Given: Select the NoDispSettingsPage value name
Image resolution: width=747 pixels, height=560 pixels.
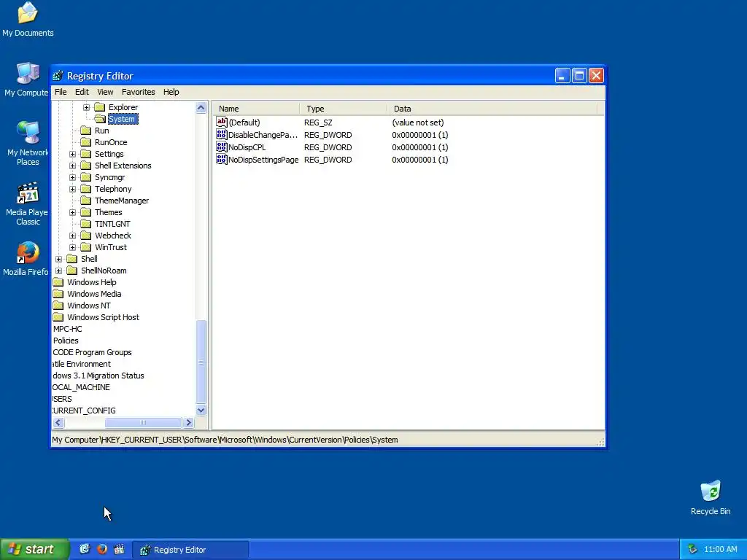Looking at the screenshot, I should (263, 160).
